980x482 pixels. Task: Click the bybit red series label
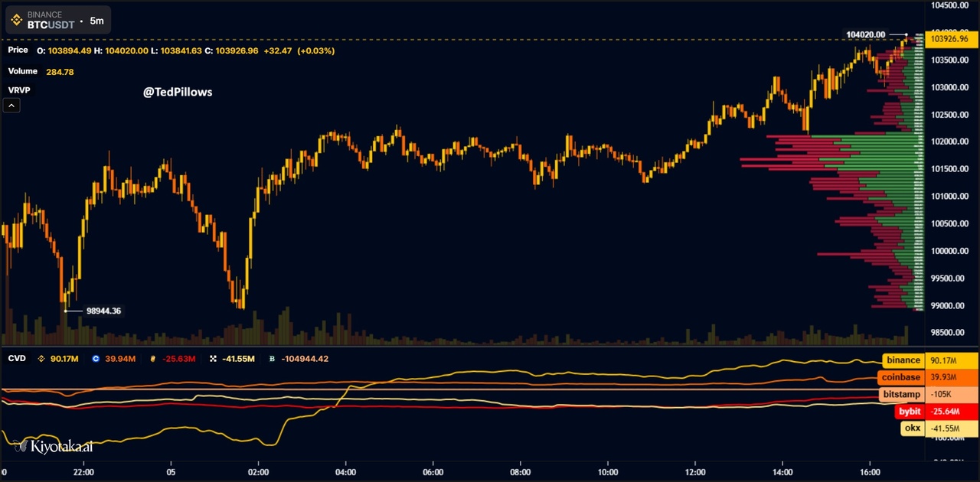coord(910,412)
